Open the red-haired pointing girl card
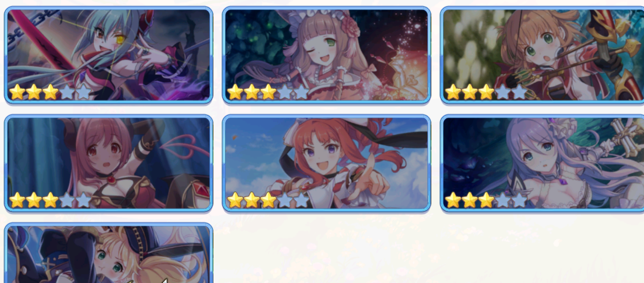 [x=326, y=163]
